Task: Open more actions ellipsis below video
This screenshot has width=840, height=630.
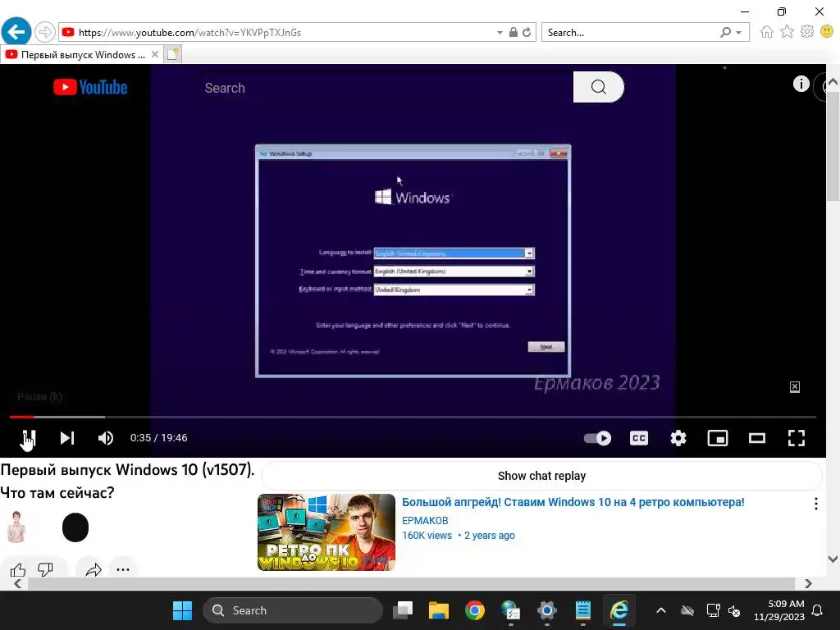Action: tap(123, 569)
